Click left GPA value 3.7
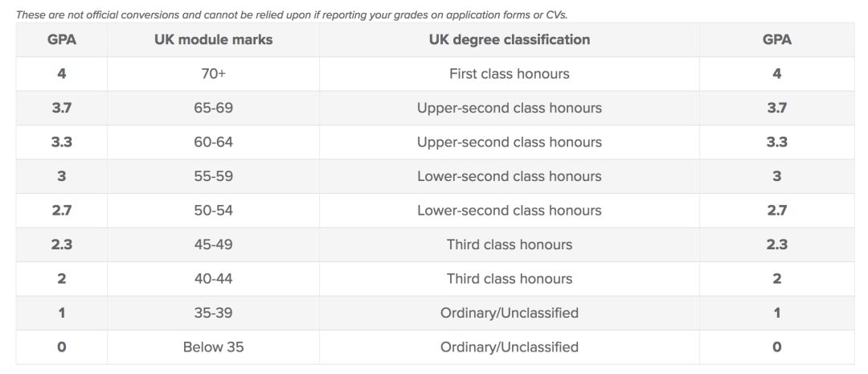868x374 pixels. [61, 108]
